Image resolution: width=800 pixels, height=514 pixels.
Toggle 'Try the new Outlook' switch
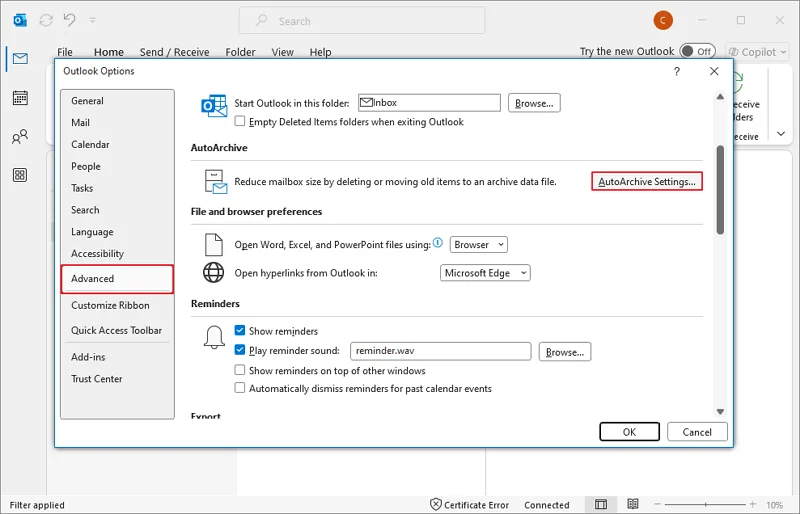coord(697,52)
